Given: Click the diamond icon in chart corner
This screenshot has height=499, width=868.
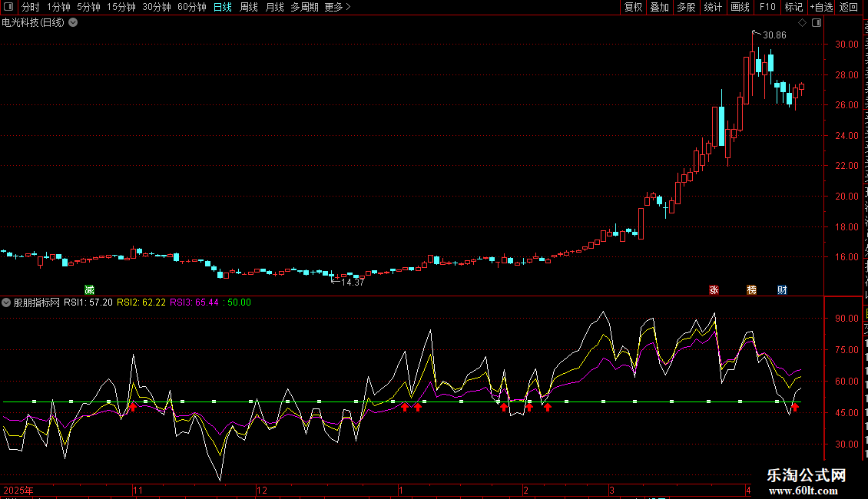Looking at the screenshot, I should click(x=802, y=23).
